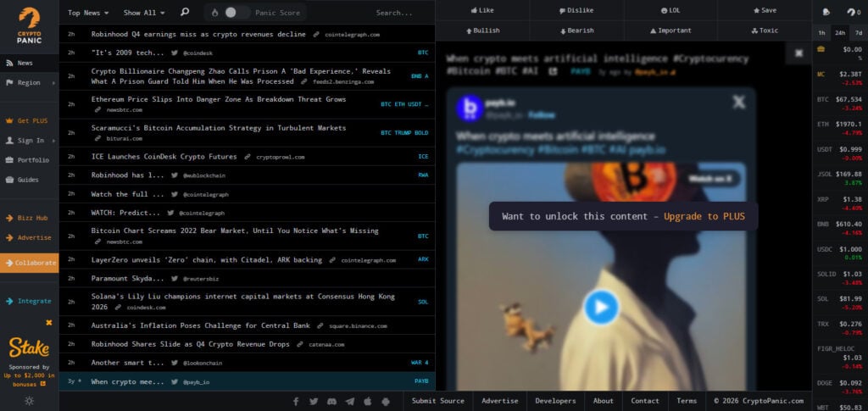Screen dimensions: 868x411
Task: Open the Twitter footer icon
Action: tap(314, 401)
